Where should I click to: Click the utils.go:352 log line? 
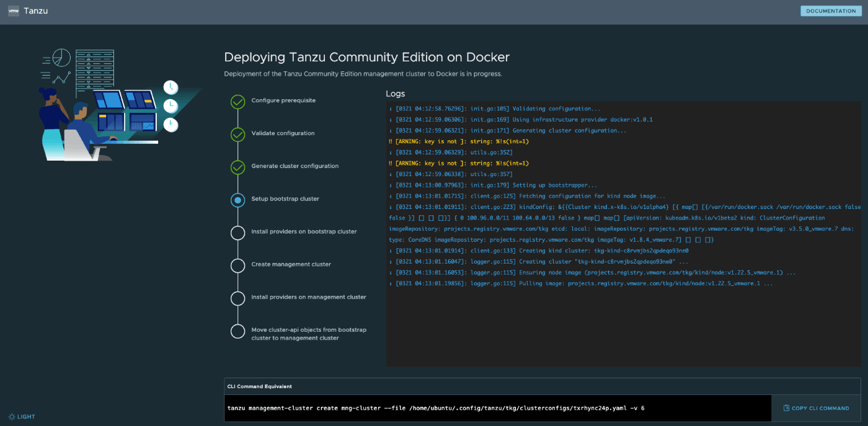tap(451, 153)
